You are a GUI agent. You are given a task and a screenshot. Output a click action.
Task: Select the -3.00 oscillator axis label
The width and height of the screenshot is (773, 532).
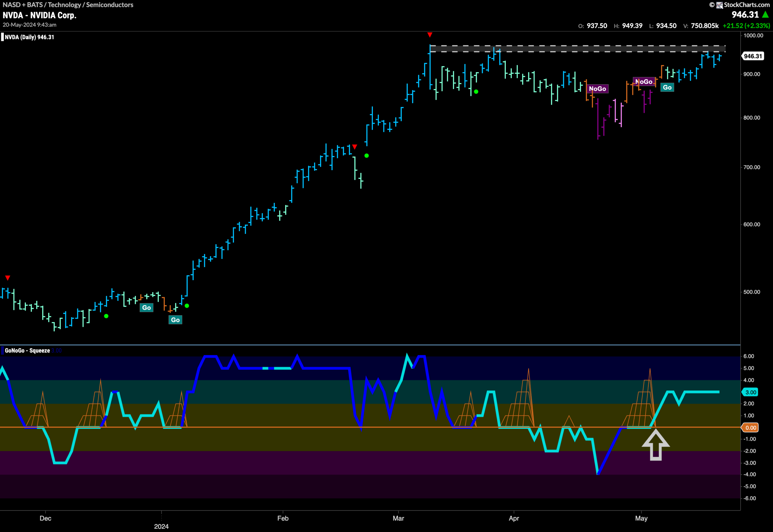pos(750,463)
